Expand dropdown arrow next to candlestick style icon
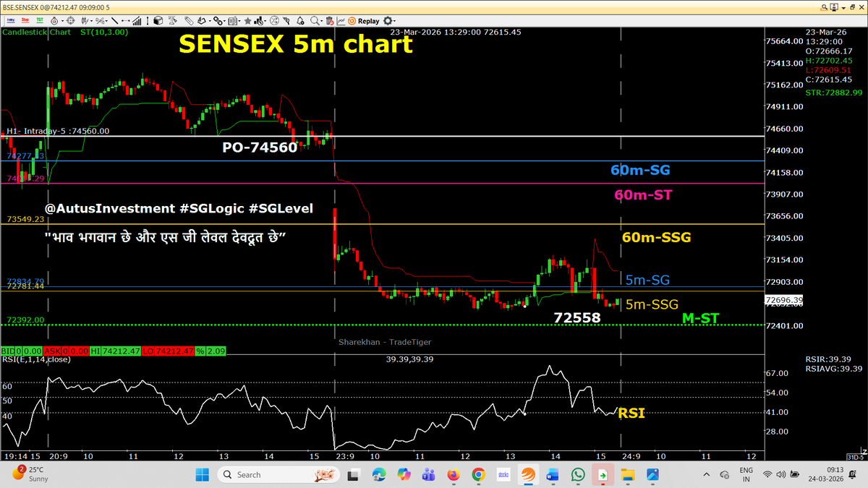The image size is (868, 488). coord(92,21)
